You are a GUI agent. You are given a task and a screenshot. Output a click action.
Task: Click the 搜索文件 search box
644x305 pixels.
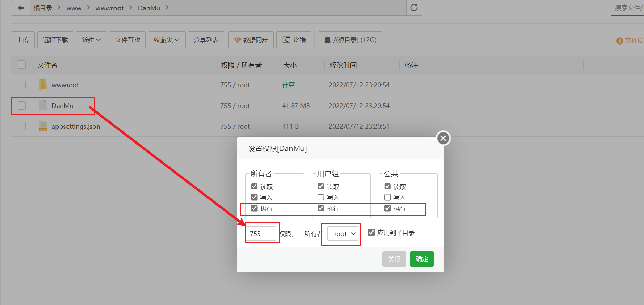(x=627, y=8)
